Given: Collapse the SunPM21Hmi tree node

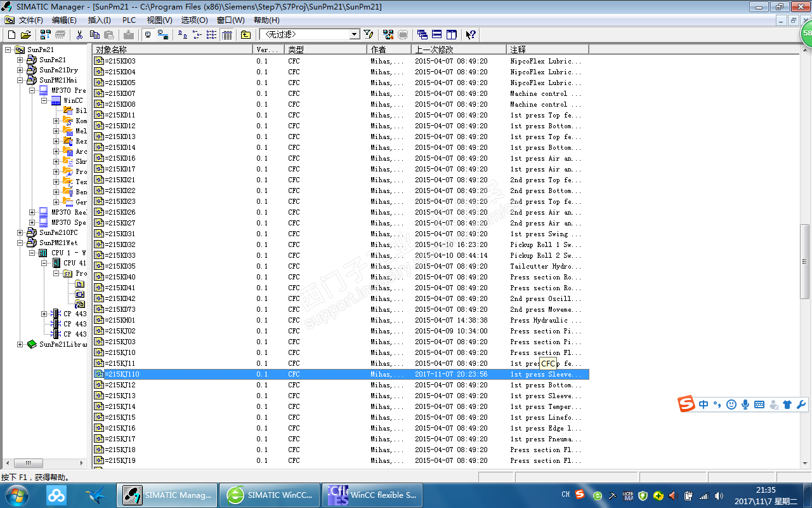Looking at the screenshot, I should tap(20, 80).
